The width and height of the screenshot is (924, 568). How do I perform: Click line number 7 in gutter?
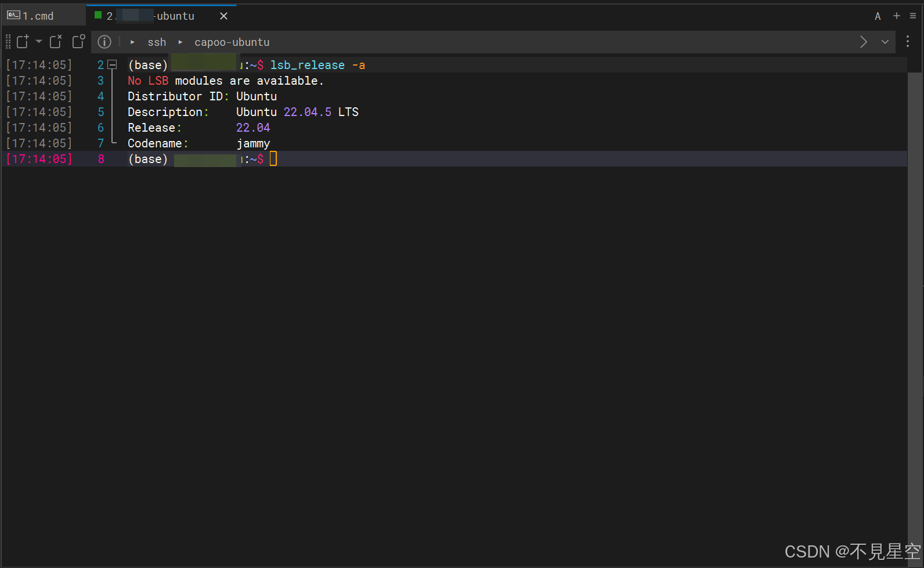pos(100,143)
